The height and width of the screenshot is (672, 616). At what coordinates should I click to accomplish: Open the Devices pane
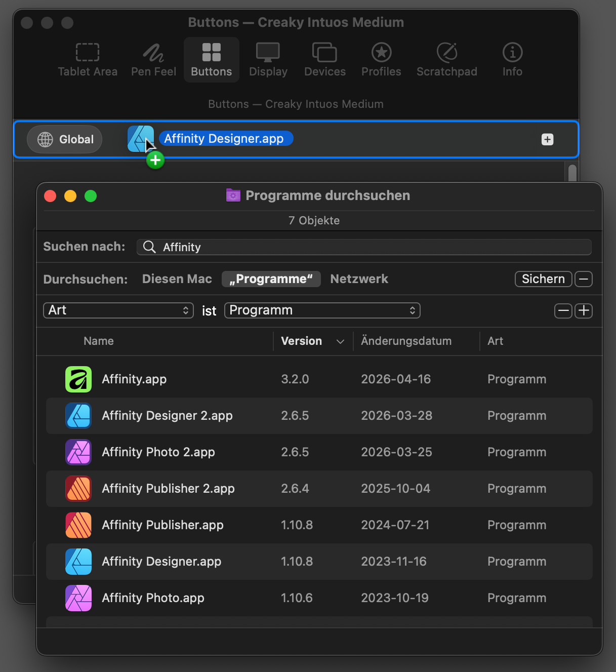coord(325,60)
